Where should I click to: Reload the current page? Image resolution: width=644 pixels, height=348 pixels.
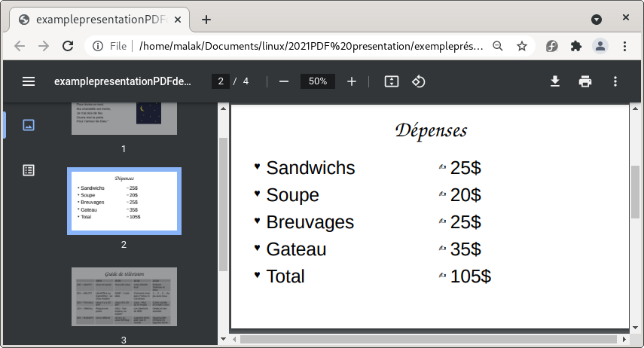point(68,46)
